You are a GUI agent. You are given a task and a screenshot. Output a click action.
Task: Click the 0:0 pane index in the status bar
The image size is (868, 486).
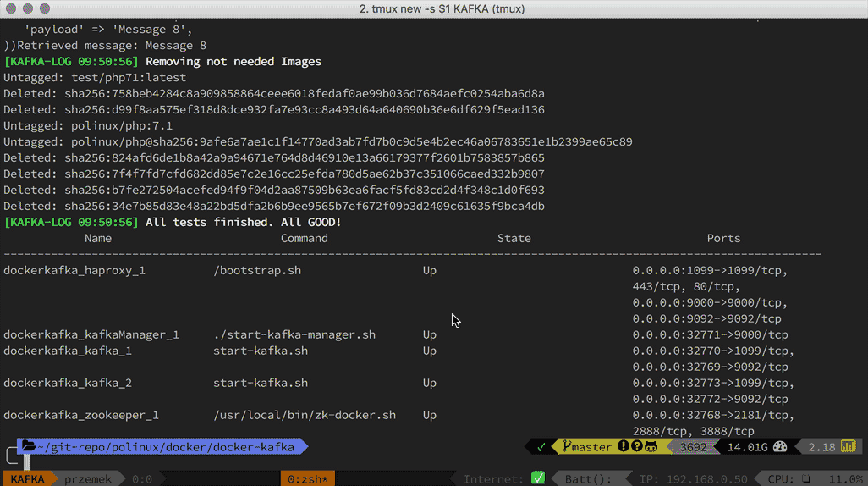tap(142, 478)
